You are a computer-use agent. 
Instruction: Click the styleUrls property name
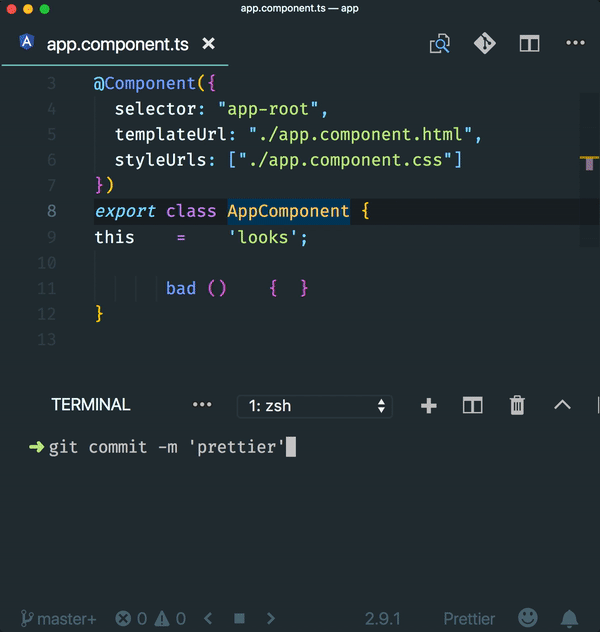click(160, 160)
